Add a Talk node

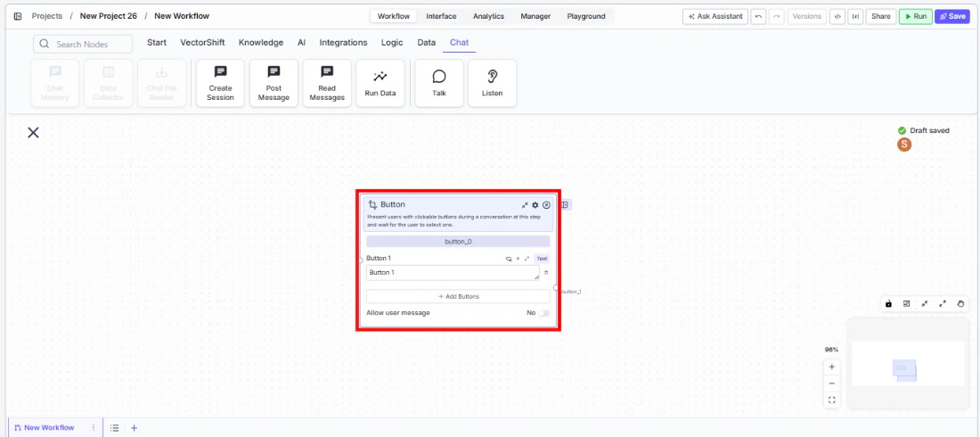tap(439, 83)
